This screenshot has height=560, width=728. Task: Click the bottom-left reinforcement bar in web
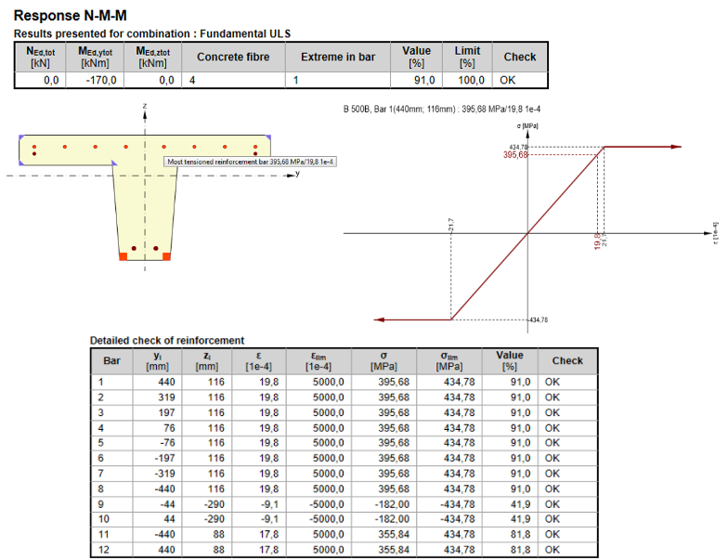pyautogui.click(x=134, y=249)
